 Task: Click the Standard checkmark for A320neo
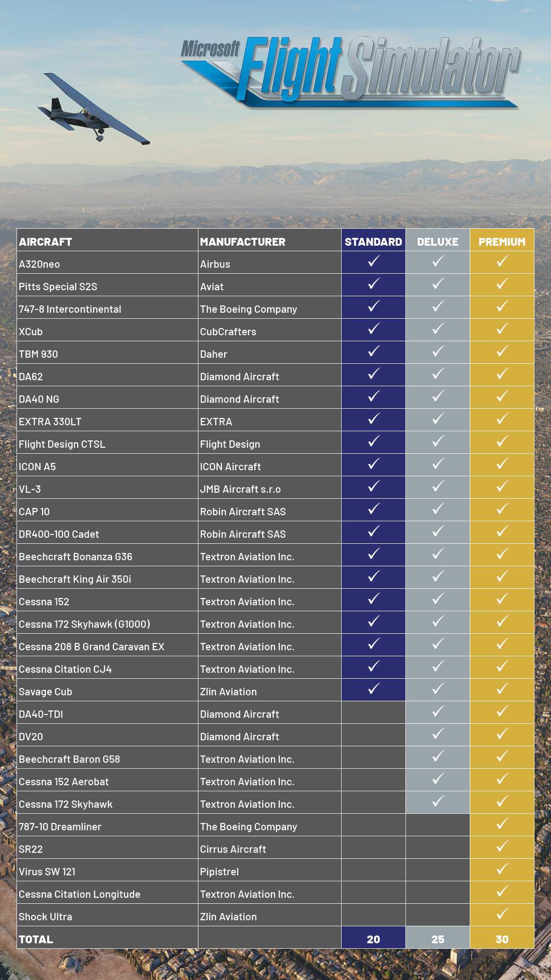click(x=374, y=262)
